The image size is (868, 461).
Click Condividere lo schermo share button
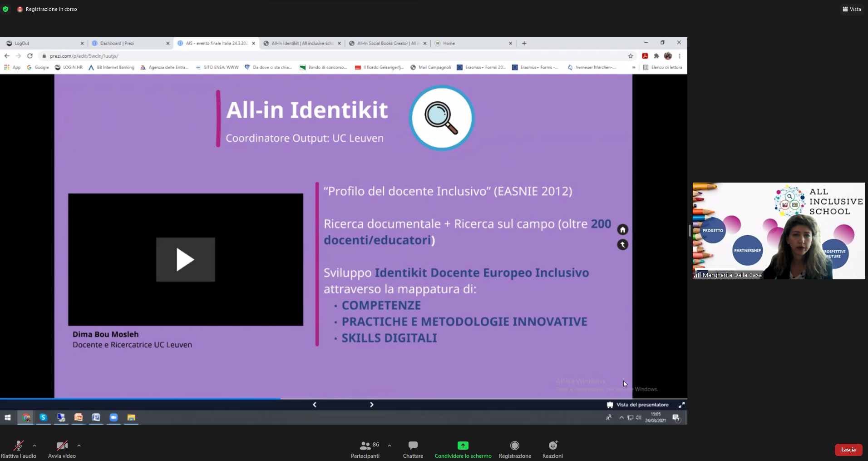(463, 449)
